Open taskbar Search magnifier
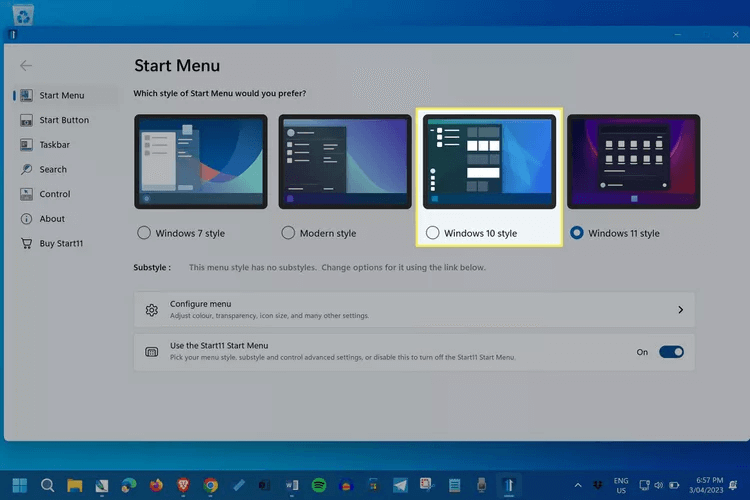750x500 pixels. coord(47,486)
